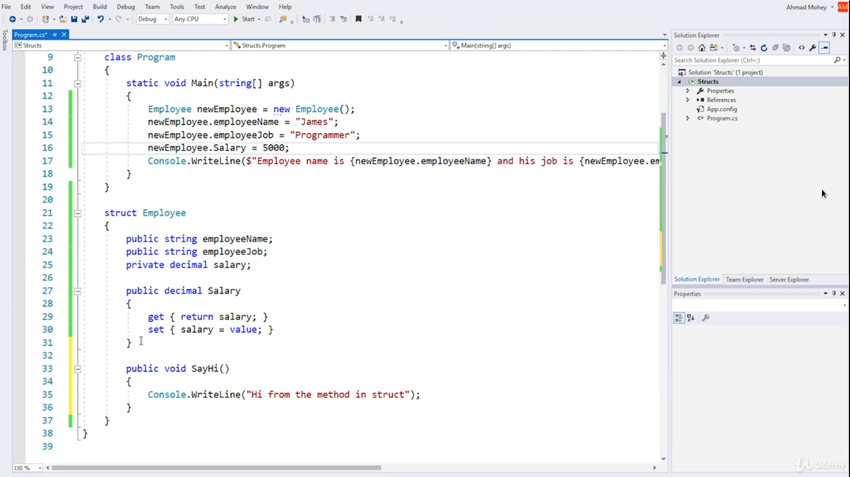This screenshot has width=850, height=477.
Task: Open the Debug menu
Action: (x=125, y=7)
